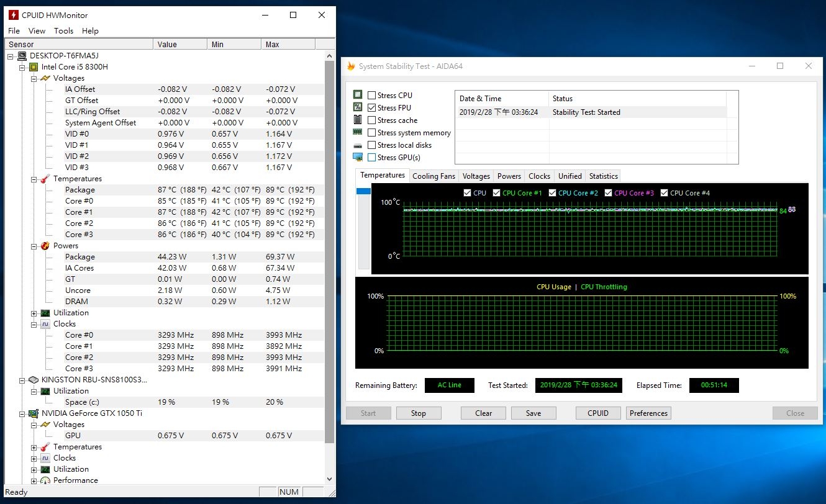The width and height of the screenshot is (826, 504).
Task: Collapse the CPU Voltages node
Action: pyautogui.click(x=34, y=78)
